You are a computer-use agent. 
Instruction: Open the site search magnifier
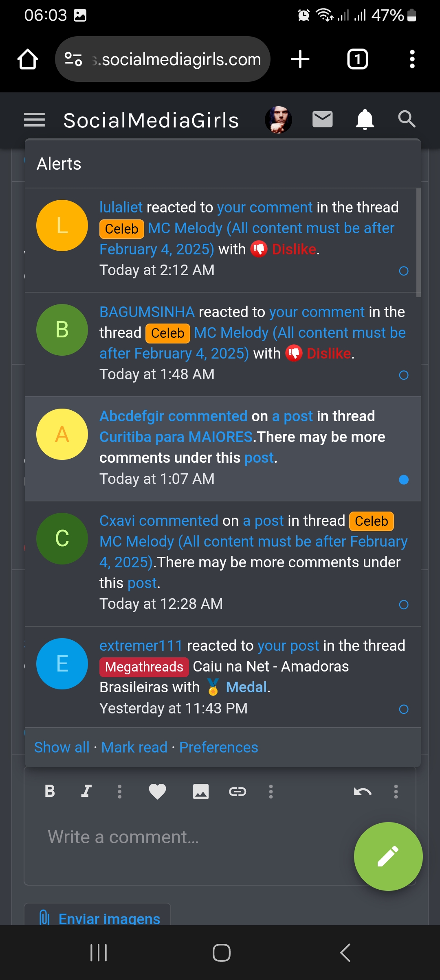pyautogui.click(x=407, y=119)
